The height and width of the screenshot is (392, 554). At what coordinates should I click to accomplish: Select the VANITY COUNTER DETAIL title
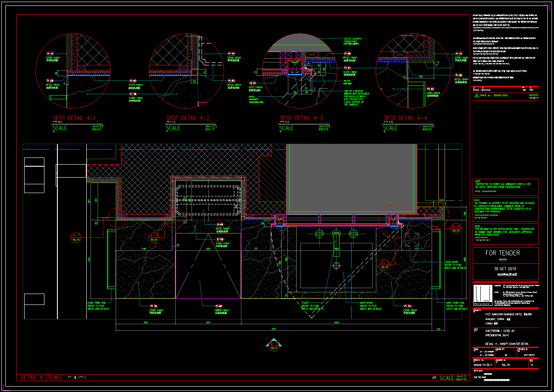[x=507, y=344]
